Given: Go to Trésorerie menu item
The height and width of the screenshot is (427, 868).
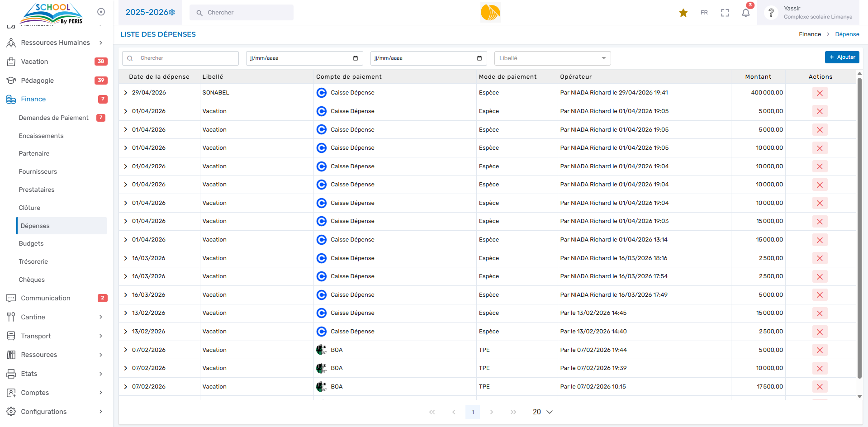Looking at the screenshot, I should point(33,261).
